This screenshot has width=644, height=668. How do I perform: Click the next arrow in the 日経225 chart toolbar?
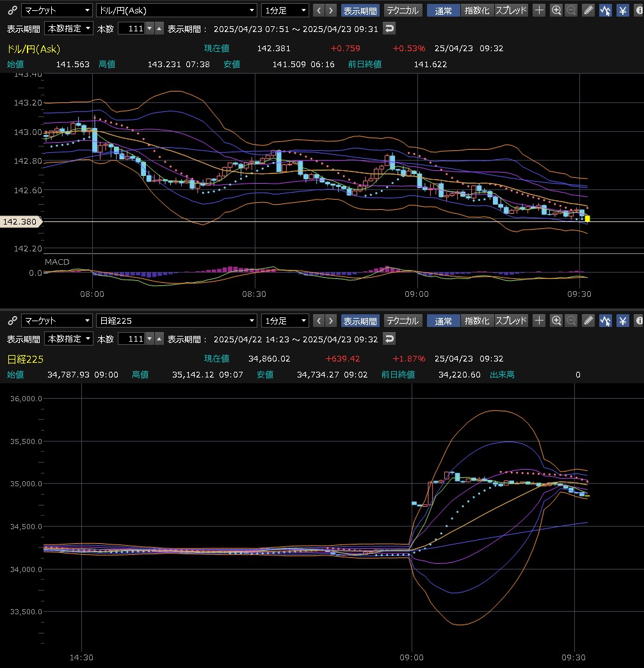click(x=331, y=321)
